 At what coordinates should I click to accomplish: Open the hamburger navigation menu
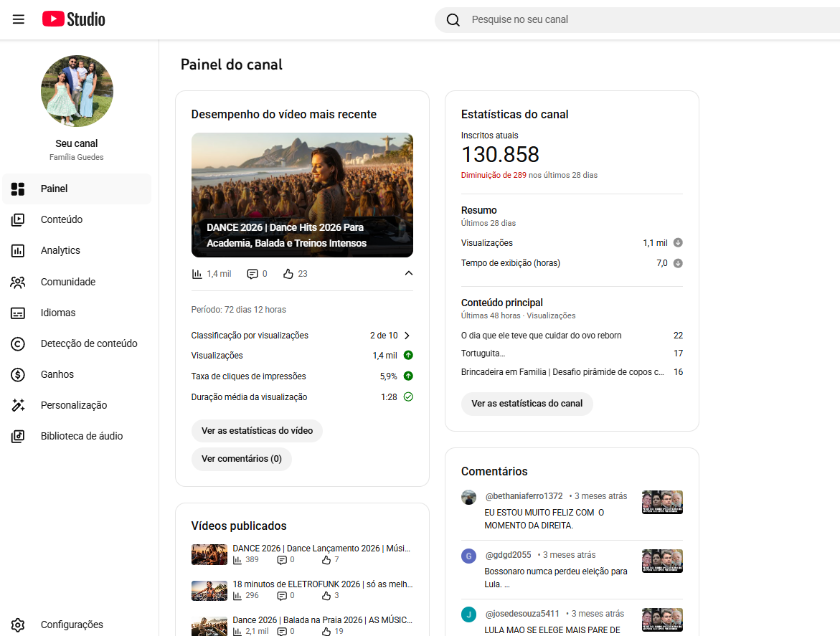click(x=19, y=19)
